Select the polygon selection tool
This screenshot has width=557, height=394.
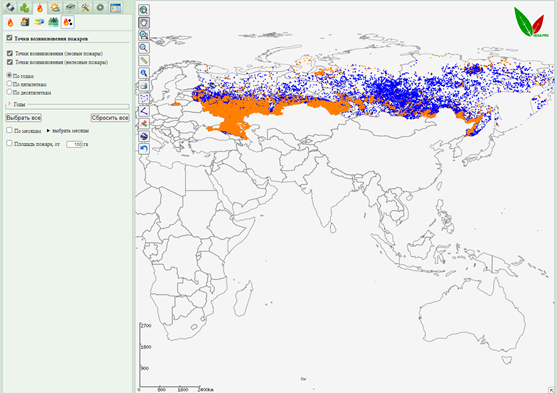point(144,98)
